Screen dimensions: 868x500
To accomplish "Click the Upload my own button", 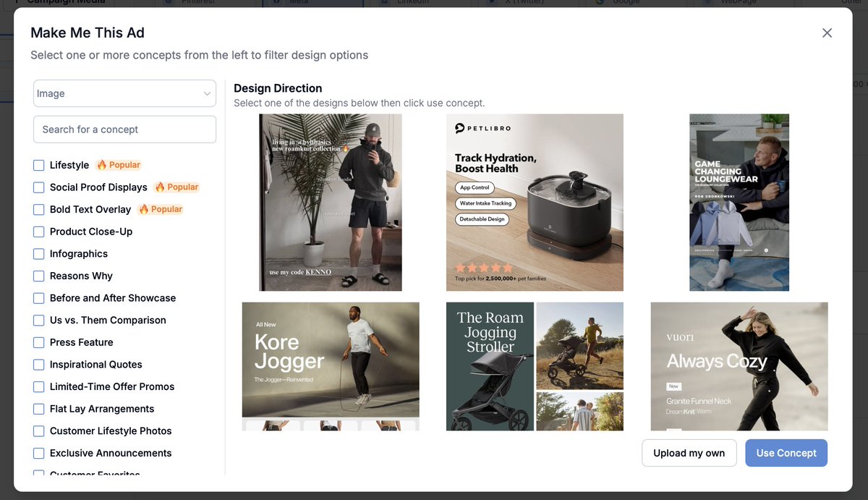I will point(689,453).
